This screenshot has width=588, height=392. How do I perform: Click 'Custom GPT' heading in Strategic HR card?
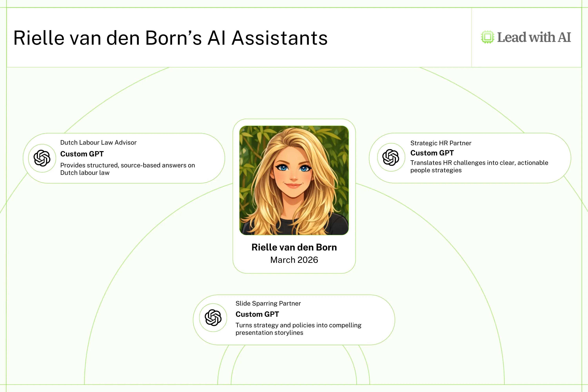[432, 153]
